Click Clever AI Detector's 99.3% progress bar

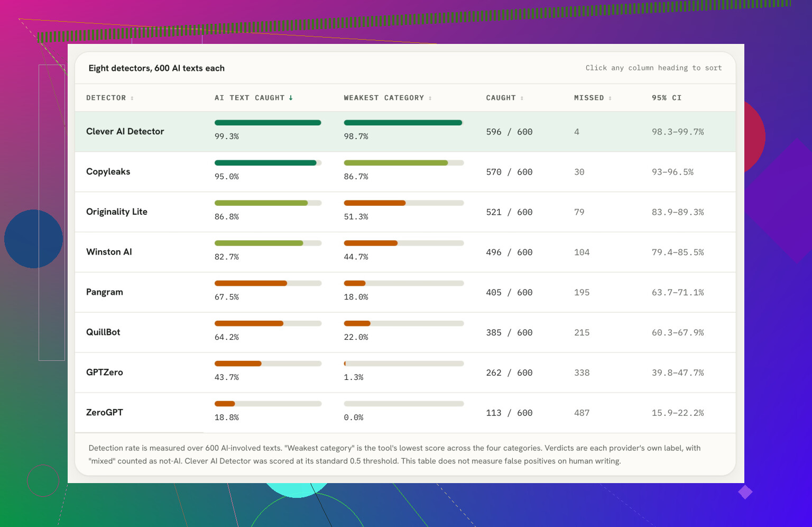point(268,123)
